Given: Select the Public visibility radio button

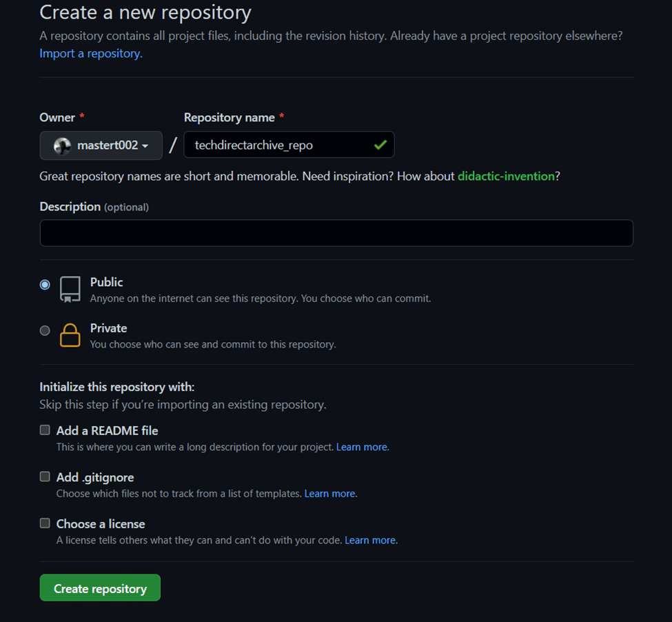Looking at the screenshot, I should 45,284.
